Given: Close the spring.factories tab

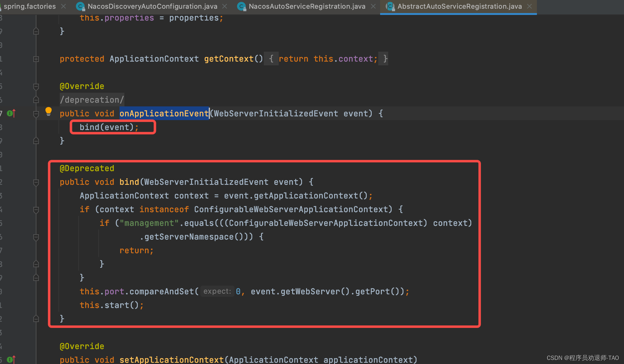Looking at the screenshot, I should pyautogui.click(x=63, y=6).
